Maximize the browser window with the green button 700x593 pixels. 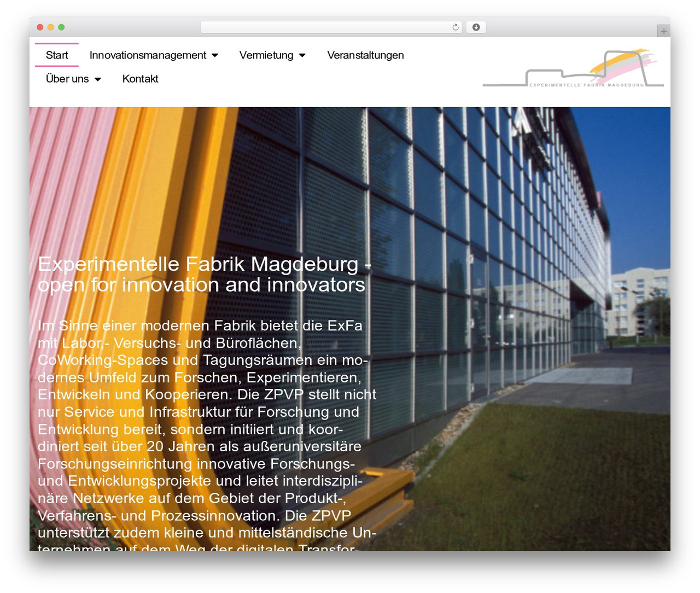click(61, 27)
